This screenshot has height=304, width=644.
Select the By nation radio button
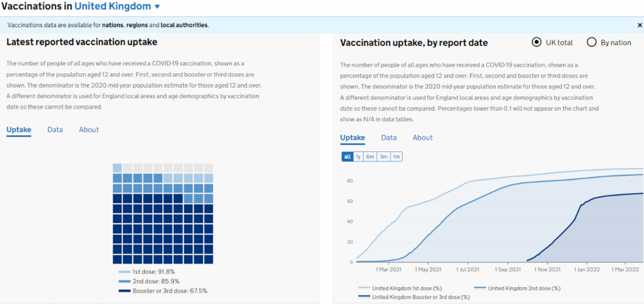[592, 42]
